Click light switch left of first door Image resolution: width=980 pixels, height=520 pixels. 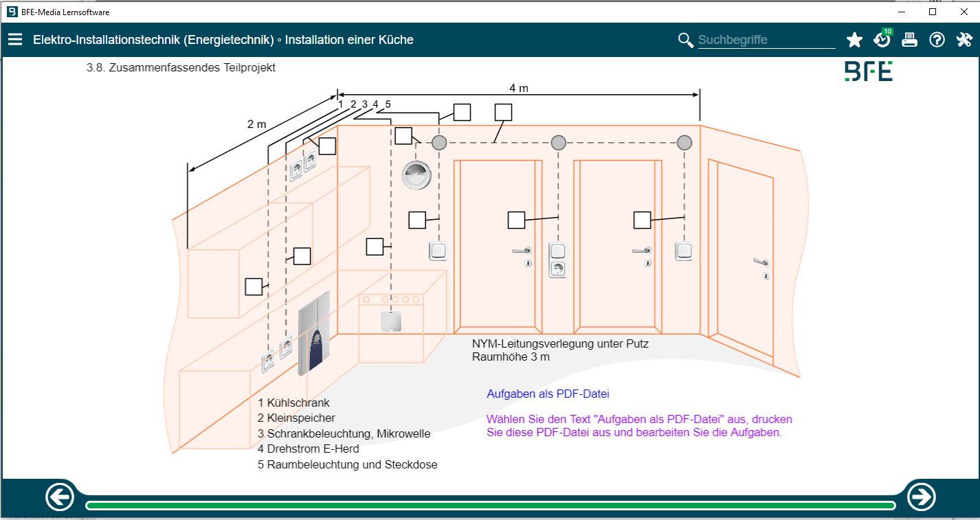point(439,251)
